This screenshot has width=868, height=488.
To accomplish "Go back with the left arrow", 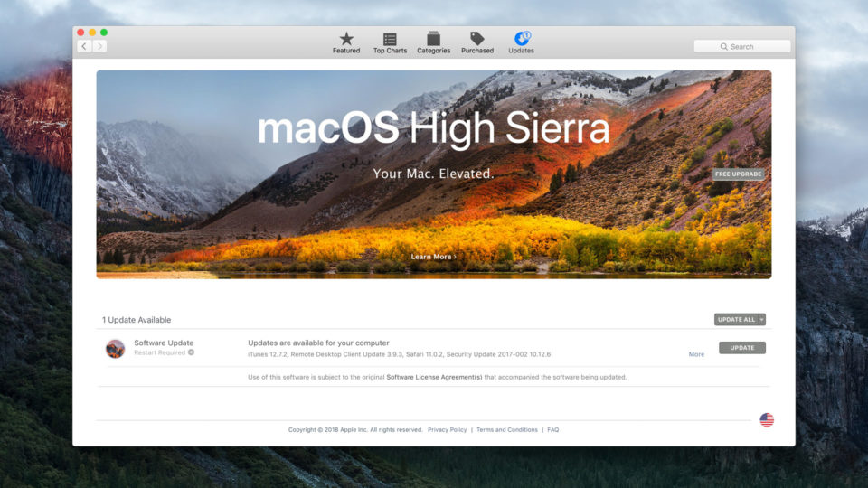I will pyautogui.click(x=84, y=46).
